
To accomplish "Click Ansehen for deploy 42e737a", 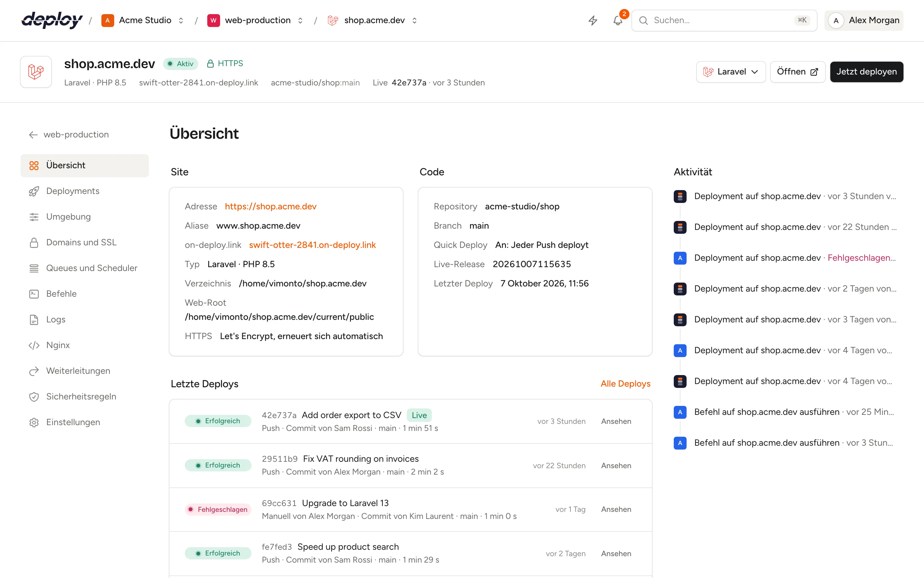I will click(x=616, y=421).
